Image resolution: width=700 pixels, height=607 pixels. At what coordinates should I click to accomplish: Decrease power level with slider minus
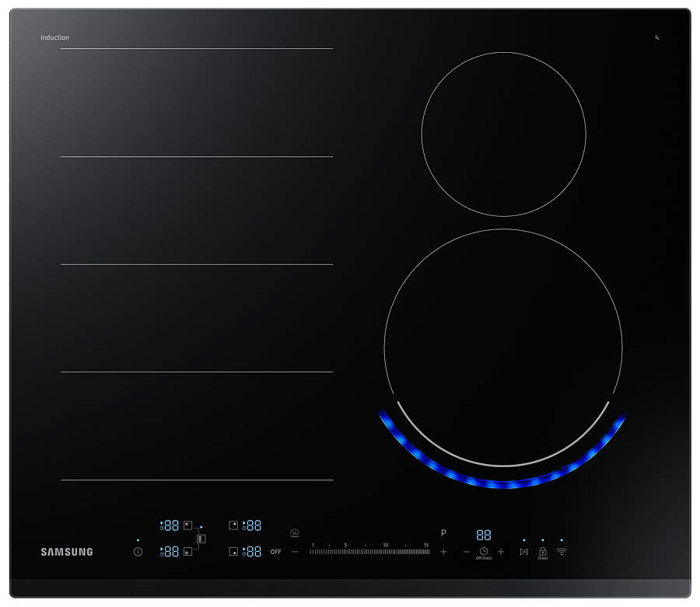pyautogui.click(x=295, y=552)
